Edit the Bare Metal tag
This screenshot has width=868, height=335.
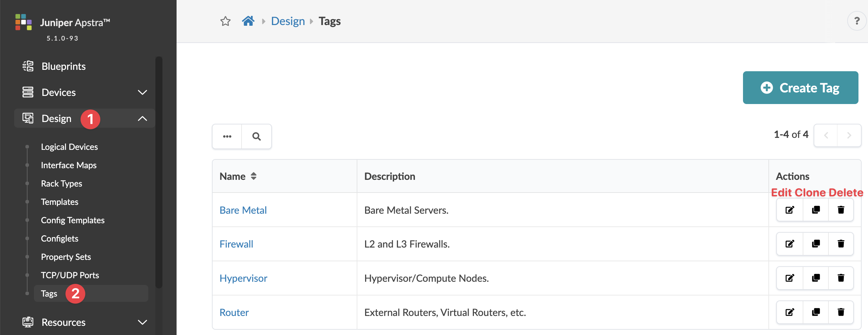790,210
